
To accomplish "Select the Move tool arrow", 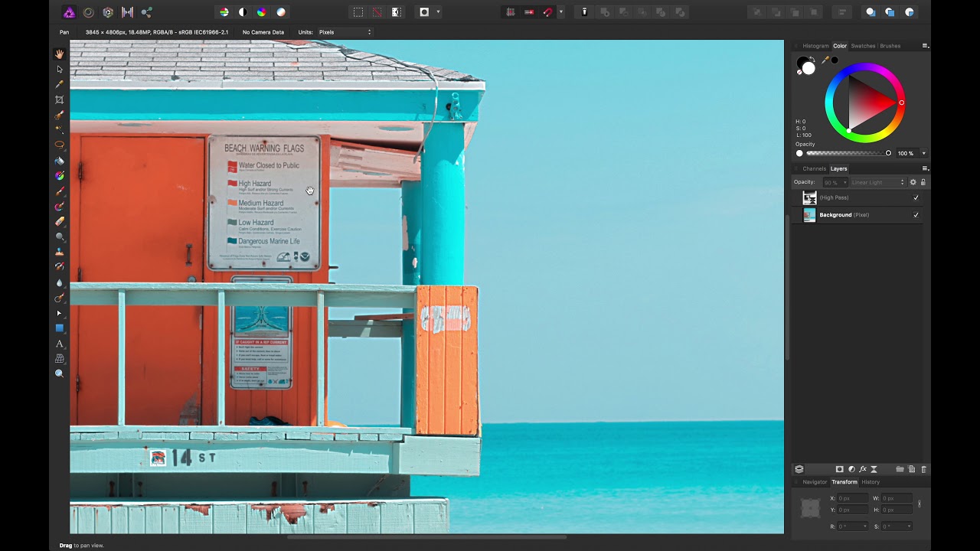I will (59, 70).
